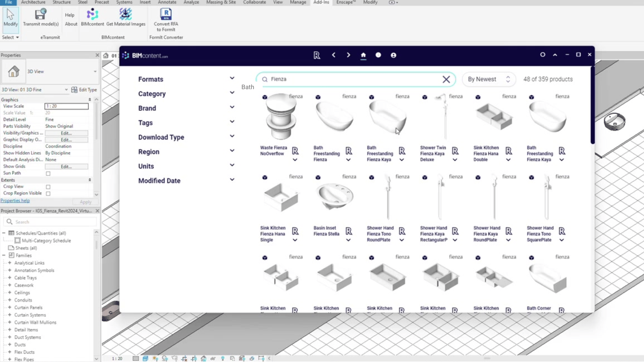Click Edit button for Show Grids
Viewport: 644px width, 362px height.
coord(66,167)
